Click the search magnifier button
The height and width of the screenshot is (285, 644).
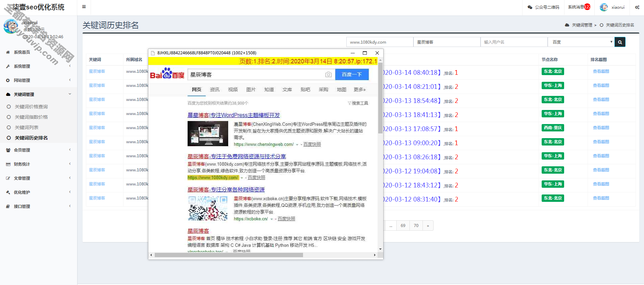pyautogui.click(x=620, y=42)
